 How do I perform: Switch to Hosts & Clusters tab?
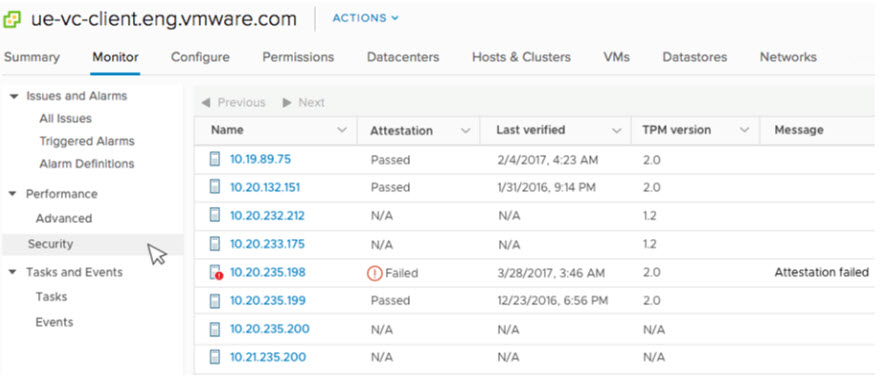pyautogui.click(x=521, y=57)
